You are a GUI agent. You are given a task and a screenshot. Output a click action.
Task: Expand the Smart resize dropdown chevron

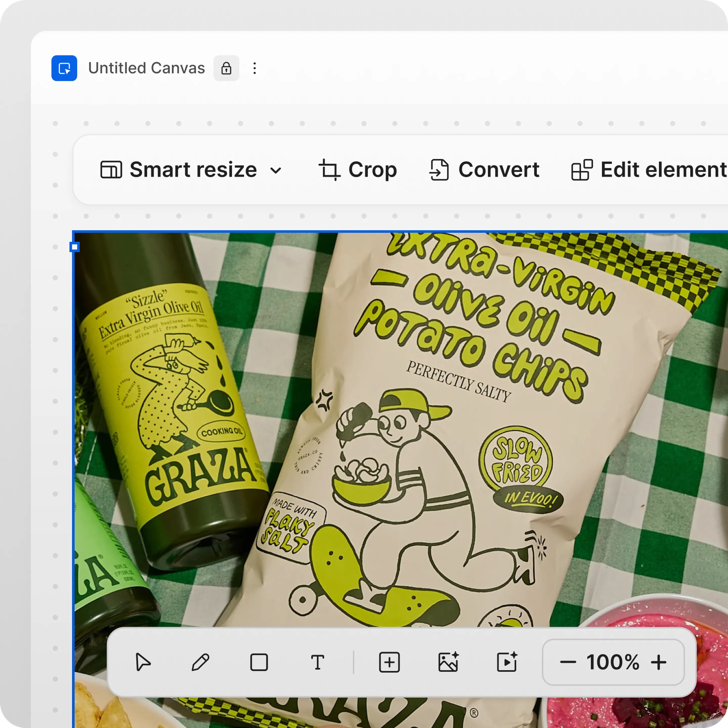[276, 170]
